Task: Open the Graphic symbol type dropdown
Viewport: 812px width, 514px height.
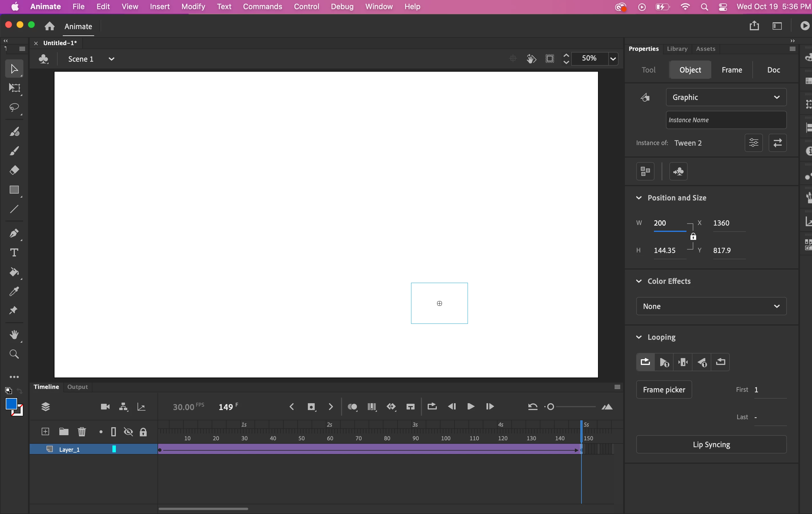Action: pyautogui.click(x=726, y=97)
